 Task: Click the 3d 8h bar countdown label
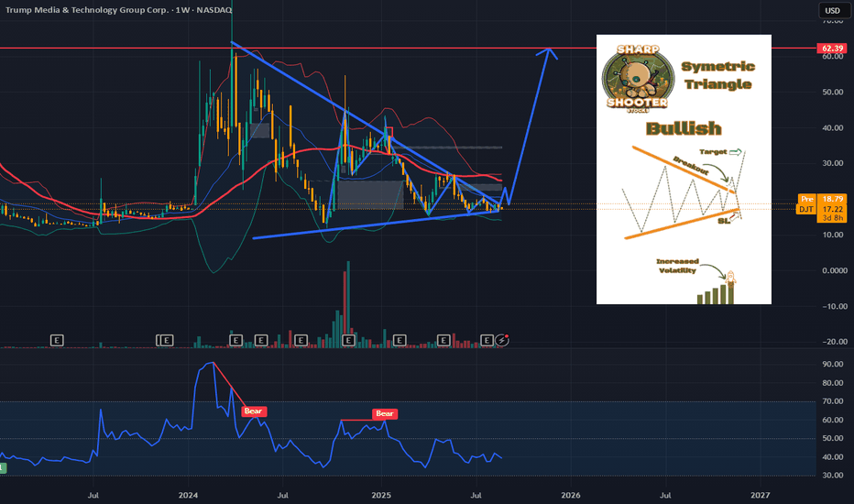pyautogui.click(x=832, y=218)
